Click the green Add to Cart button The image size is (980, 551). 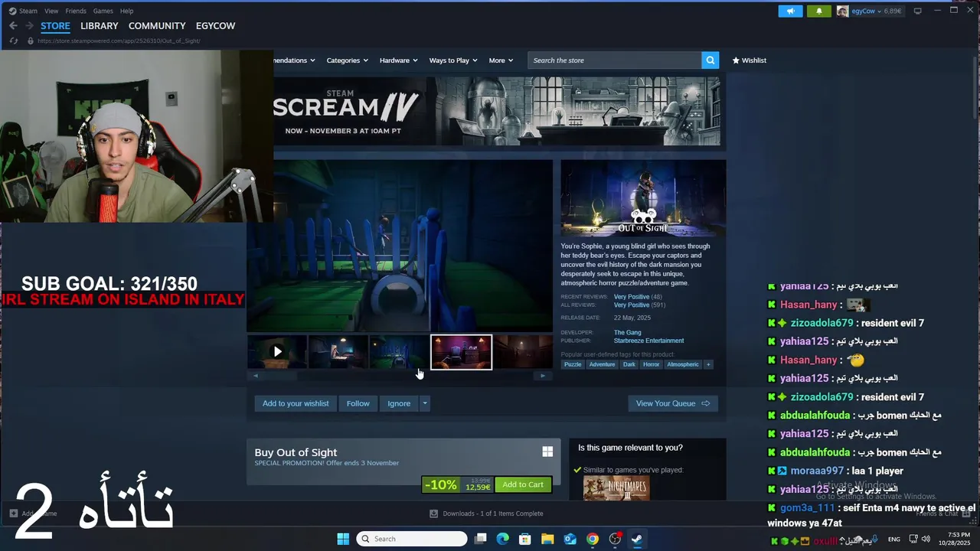(x=523, y=484)
